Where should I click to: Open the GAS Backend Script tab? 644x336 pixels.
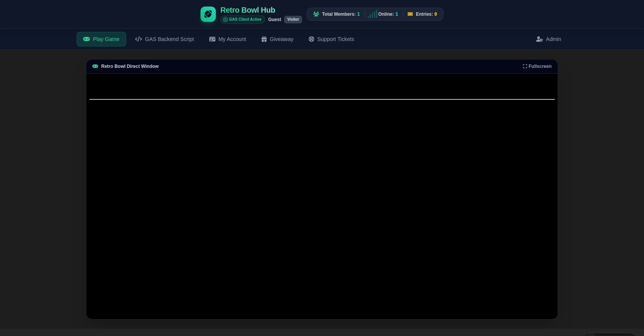[164, 39]
